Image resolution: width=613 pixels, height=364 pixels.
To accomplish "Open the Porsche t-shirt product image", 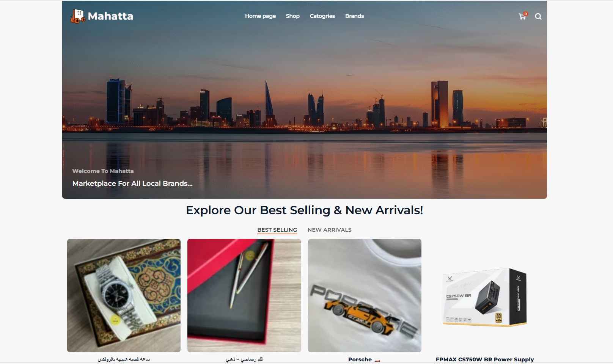I will click(365, 295).
